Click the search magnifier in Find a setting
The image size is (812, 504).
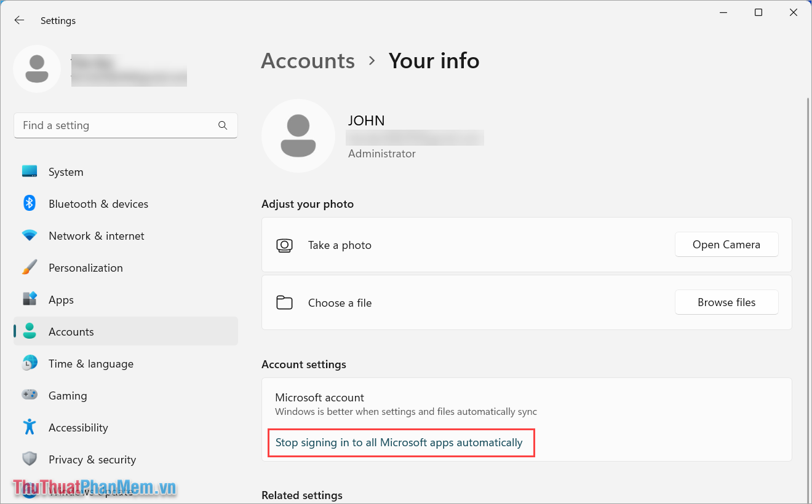(222, 125)
